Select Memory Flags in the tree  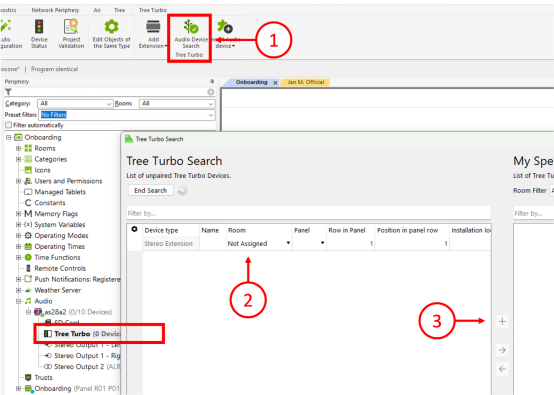[x=56, y=214]
